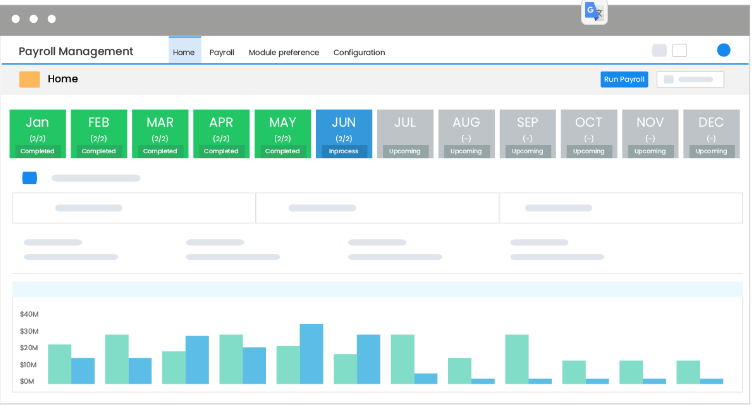
Task: Click the white outlined square icon in header
Action: coord(679,50)
